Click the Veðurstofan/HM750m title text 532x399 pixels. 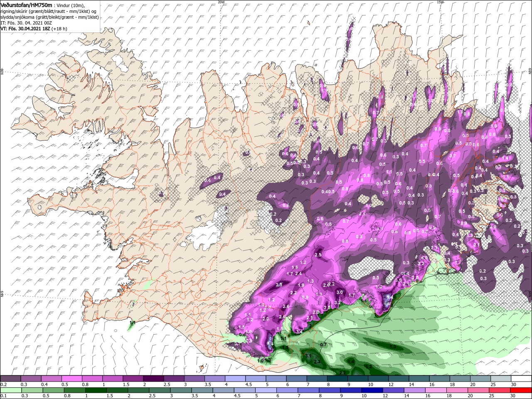click(x=27, y=5)
